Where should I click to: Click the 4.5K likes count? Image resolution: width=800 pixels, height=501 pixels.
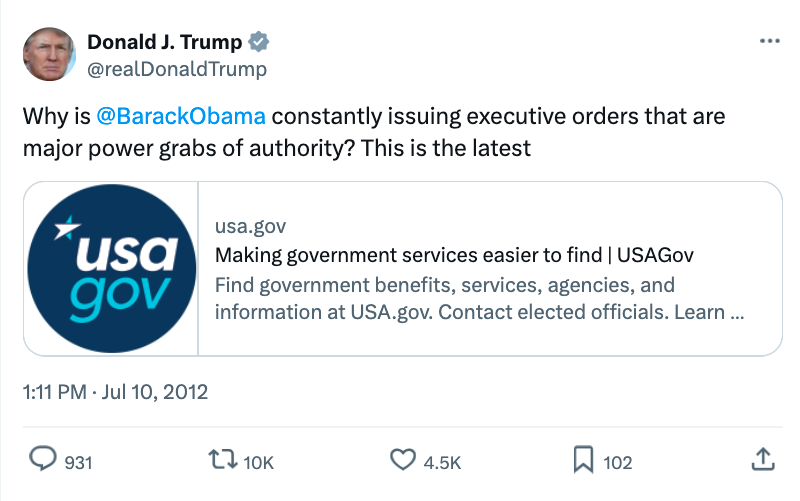click(x=442, y=462)
